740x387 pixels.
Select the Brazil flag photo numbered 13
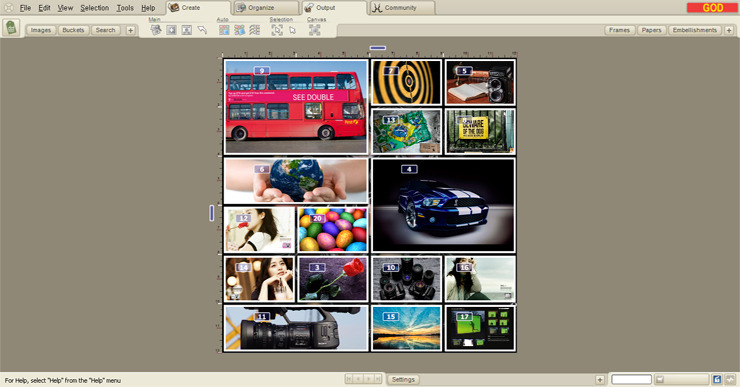click(406, 132)
